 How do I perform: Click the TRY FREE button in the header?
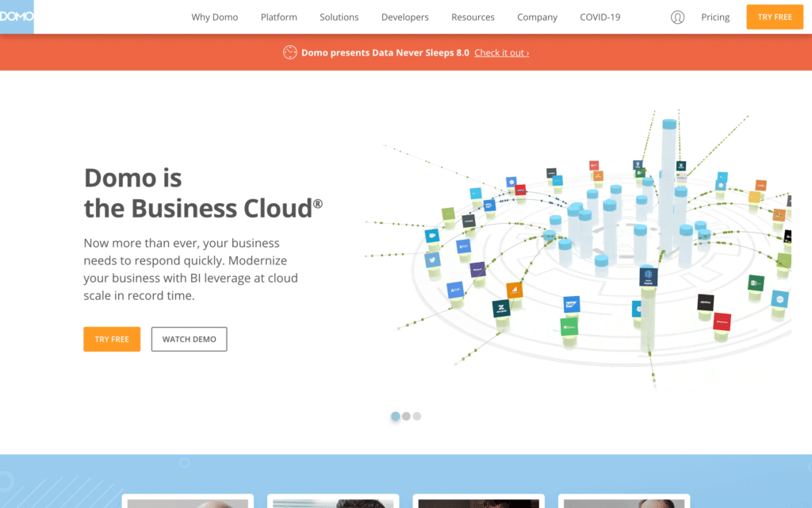[x=775, y=17]
